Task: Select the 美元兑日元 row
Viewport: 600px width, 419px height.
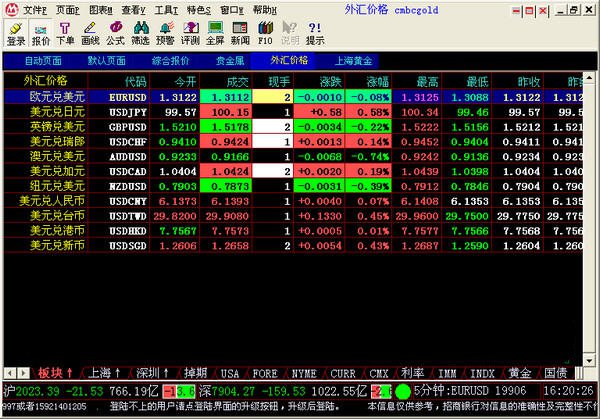Action: coord(293,112)
